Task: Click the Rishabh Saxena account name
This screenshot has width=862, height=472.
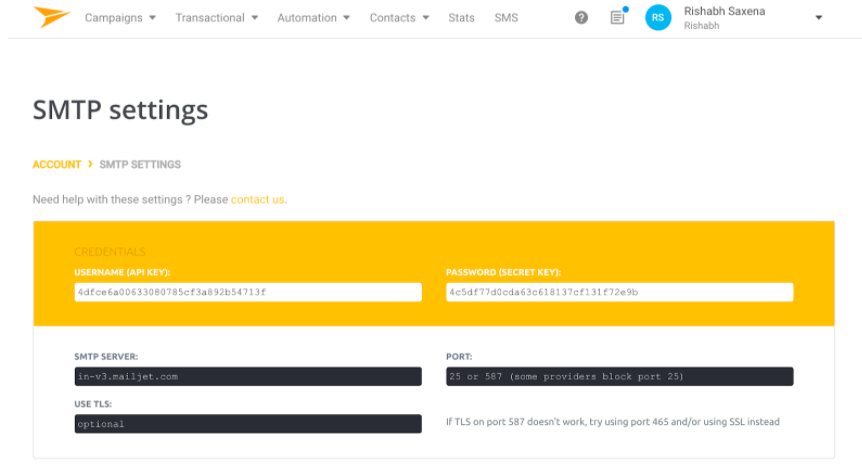Action: (723, 11)
